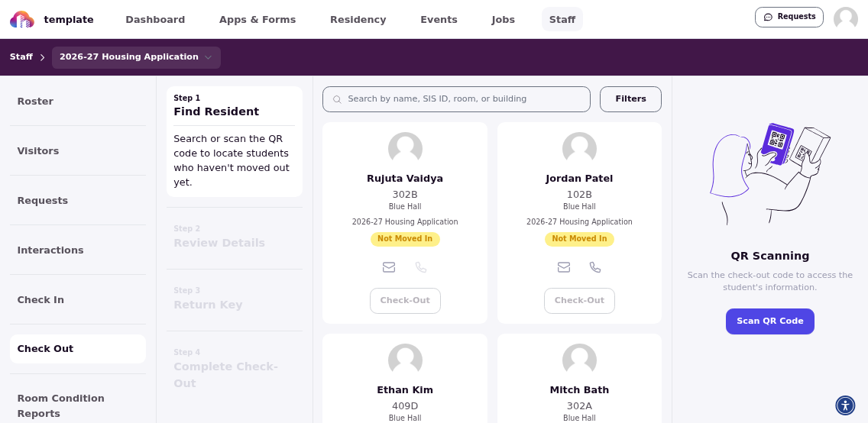
Task: Click the name Jordan Patel
Action: coord(579,179)
